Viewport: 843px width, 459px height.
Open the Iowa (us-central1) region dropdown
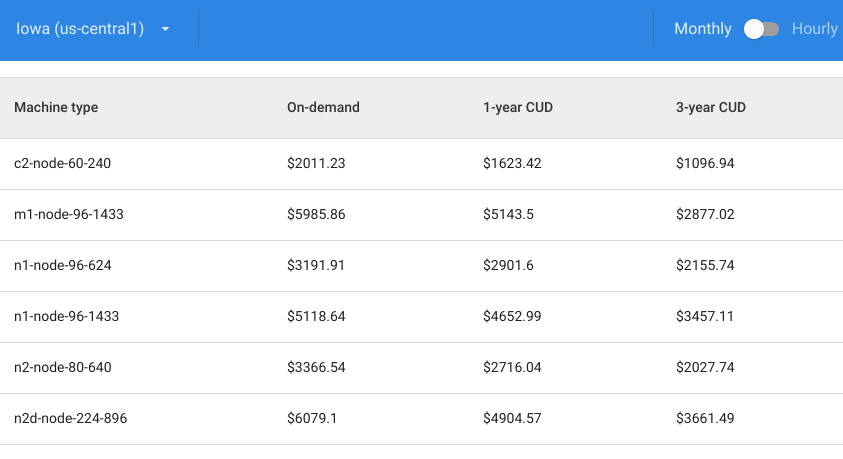tap(80, 29)
